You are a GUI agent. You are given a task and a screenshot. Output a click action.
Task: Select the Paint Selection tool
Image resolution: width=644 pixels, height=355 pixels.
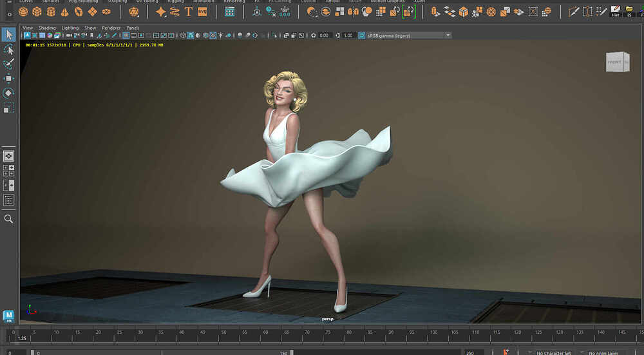[x=8, y=64]
